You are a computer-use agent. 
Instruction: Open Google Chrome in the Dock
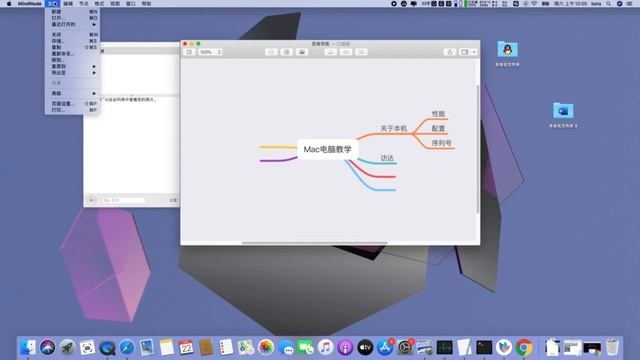click(x=524, y=347)
